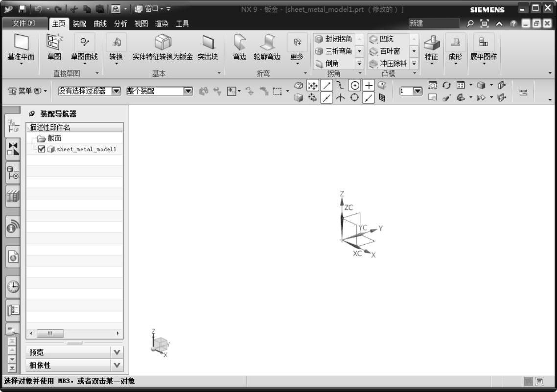Open the 文件(F) file menu
Screen dimensions: 557x392
[x=24, y=23]
